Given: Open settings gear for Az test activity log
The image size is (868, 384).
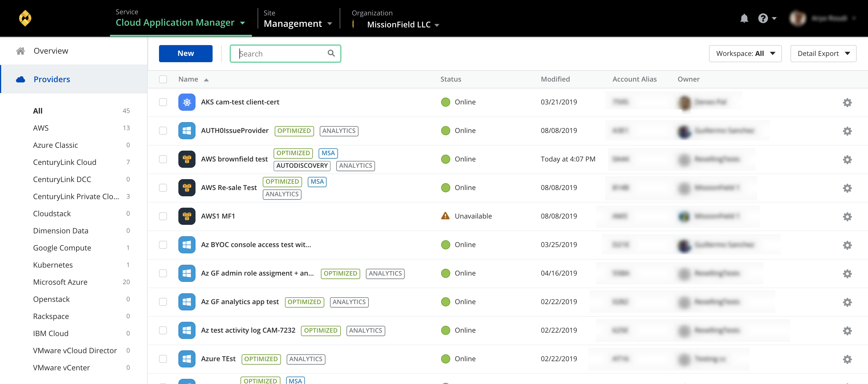Looking at the screenshot, I should click(x=847, y=330).
